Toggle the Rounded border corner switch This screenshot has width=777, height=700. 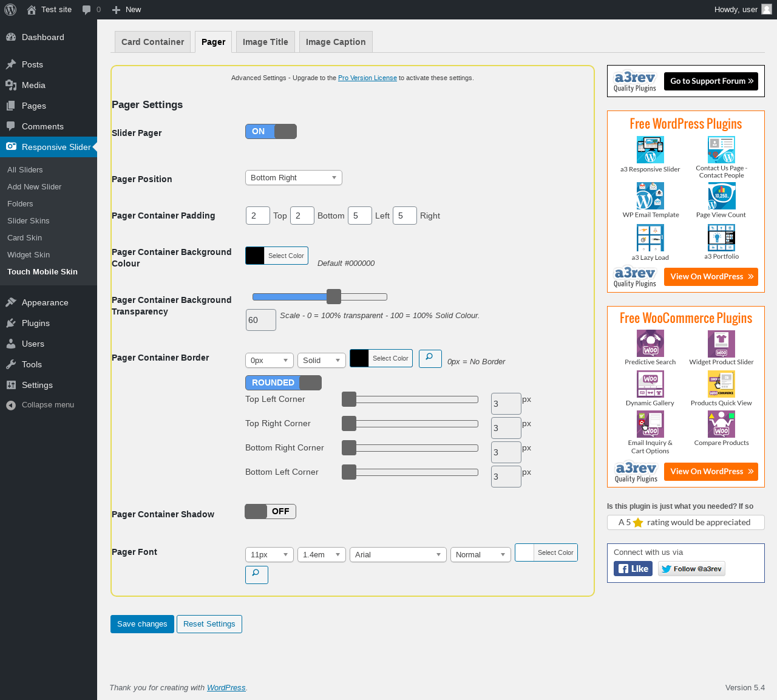(283, 382)
